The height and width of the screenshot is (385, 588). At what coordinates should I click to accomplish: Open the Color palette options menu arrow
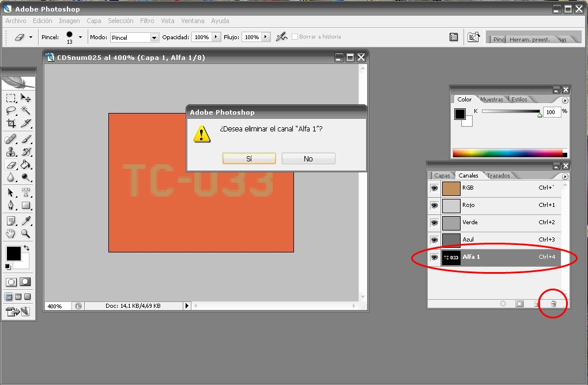[x=565, y=100]
